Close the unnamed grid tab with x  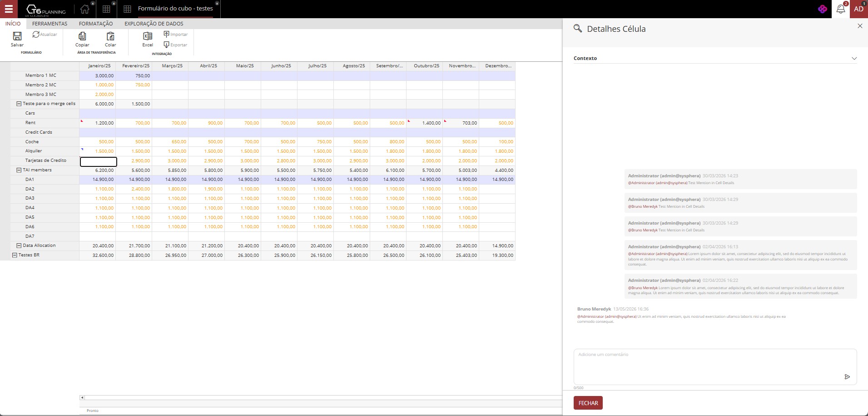click(x=114, y=3)
